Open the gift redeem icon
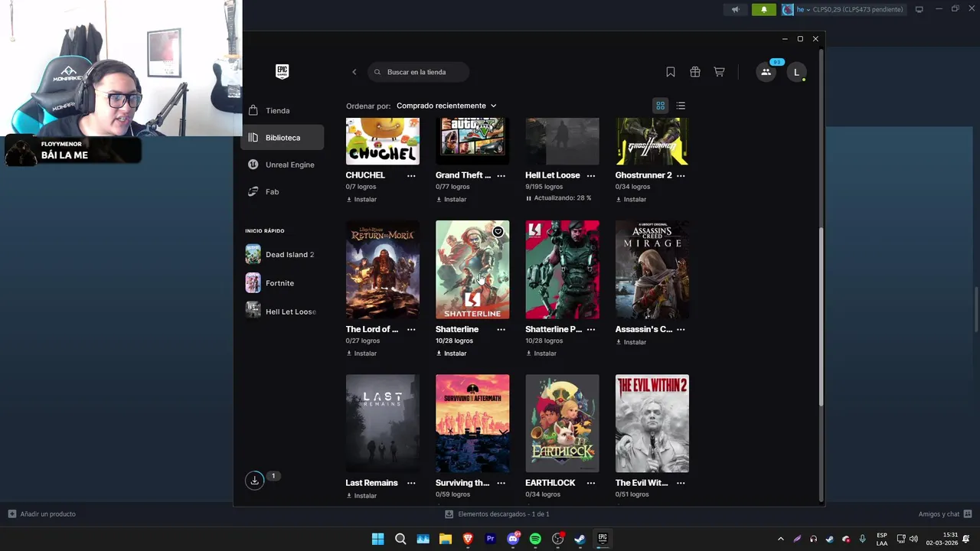980x551 pixels. (x=695, y=72)
